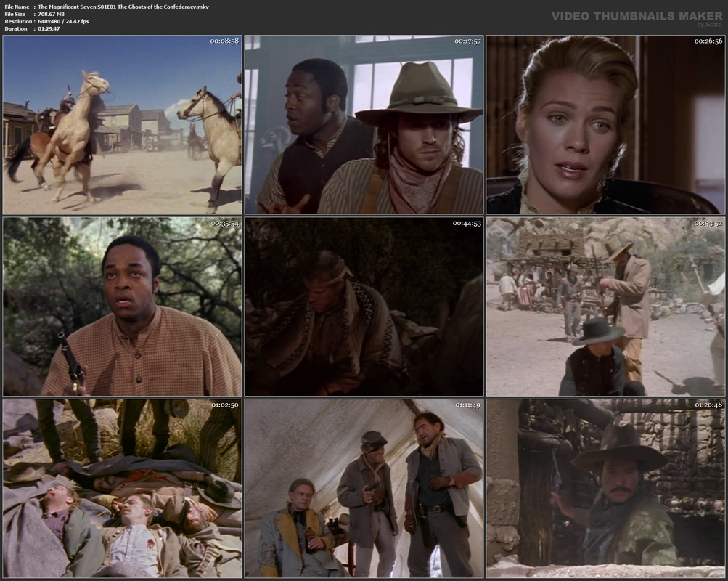Click the file name text ending in .mkv

tap(123, 7)
